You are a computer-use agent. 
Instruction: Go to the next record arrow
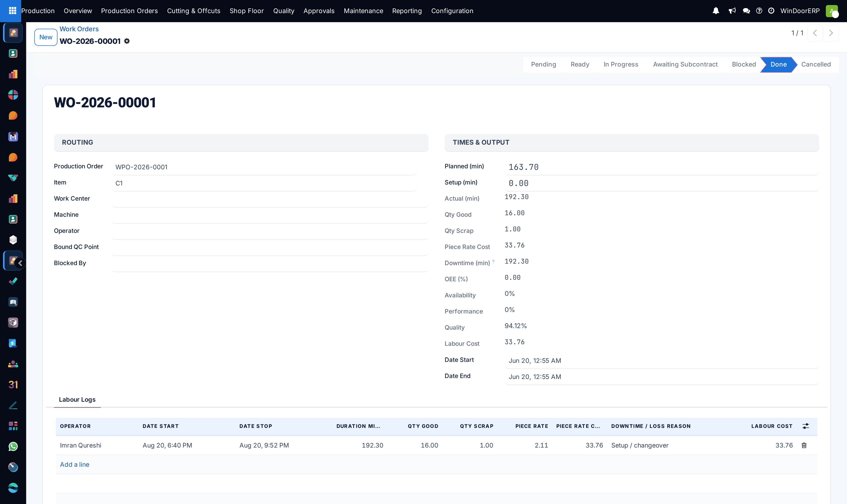(831, 33)
